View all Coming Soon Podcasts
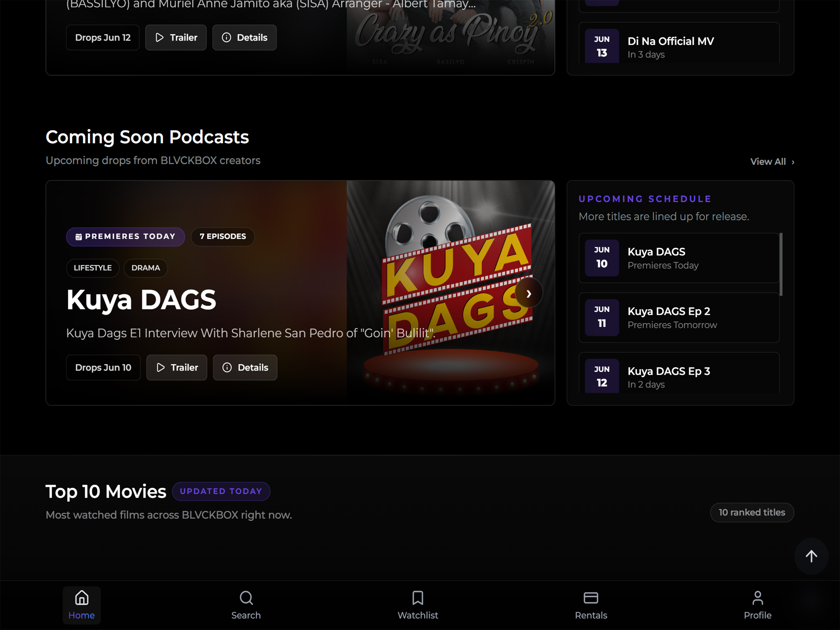The image size is (840, 630). 772,161
